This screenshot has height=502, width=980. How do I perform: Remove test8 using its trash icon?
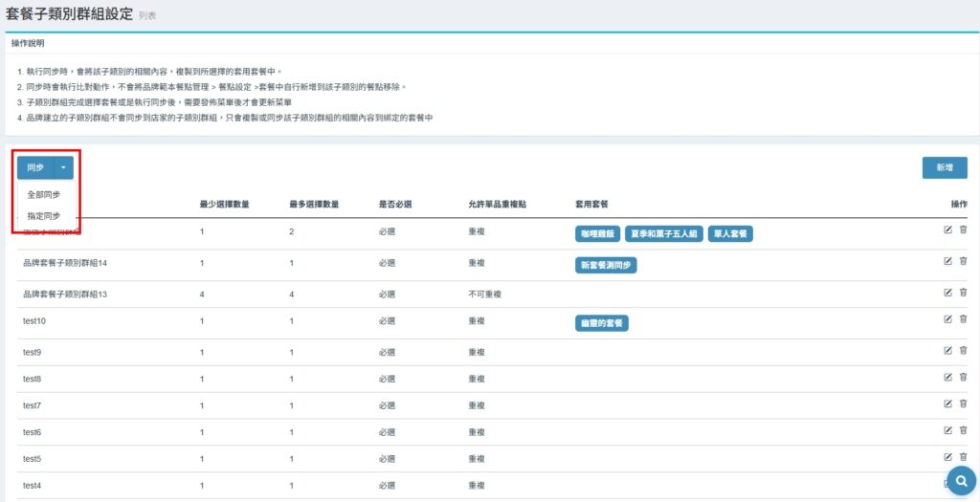[x=963, y=377]
